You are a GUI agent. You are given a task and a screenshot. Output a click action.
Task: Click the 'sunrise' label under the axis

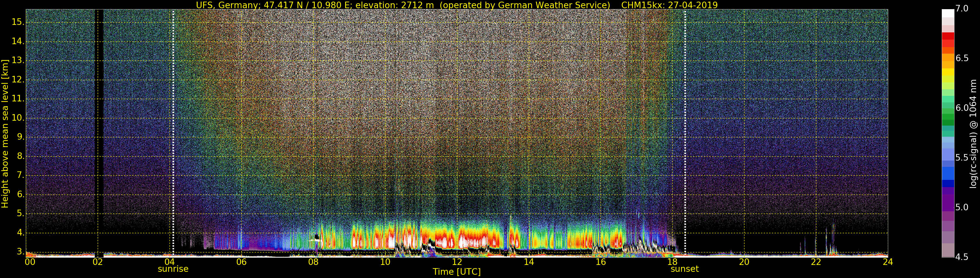point(173,269)
